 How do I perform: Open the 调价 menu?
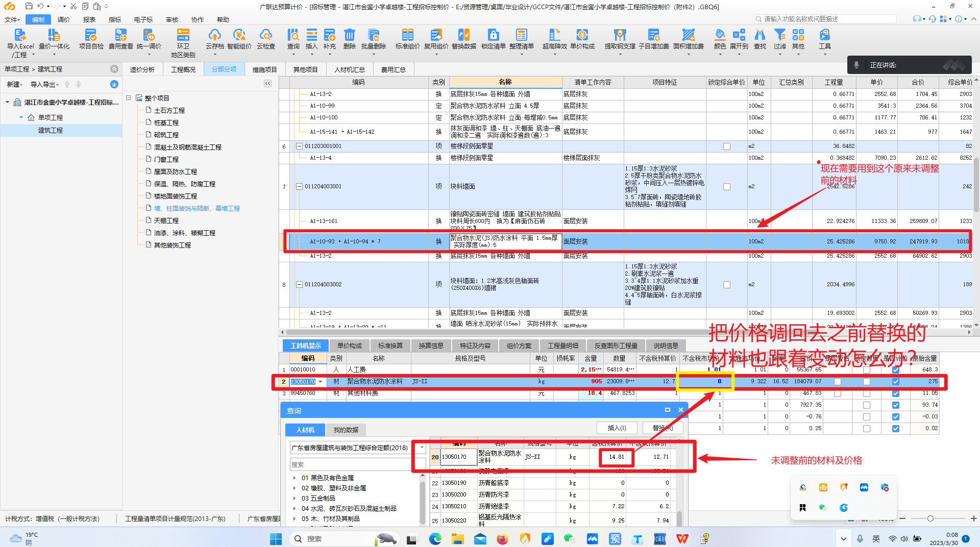click(64, 19)
